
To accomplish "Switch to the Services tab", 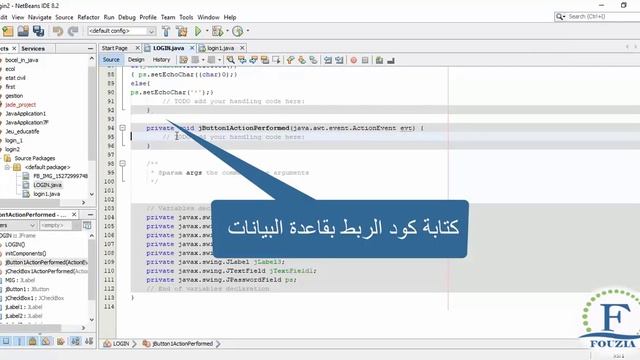I will tap(33, 49).
